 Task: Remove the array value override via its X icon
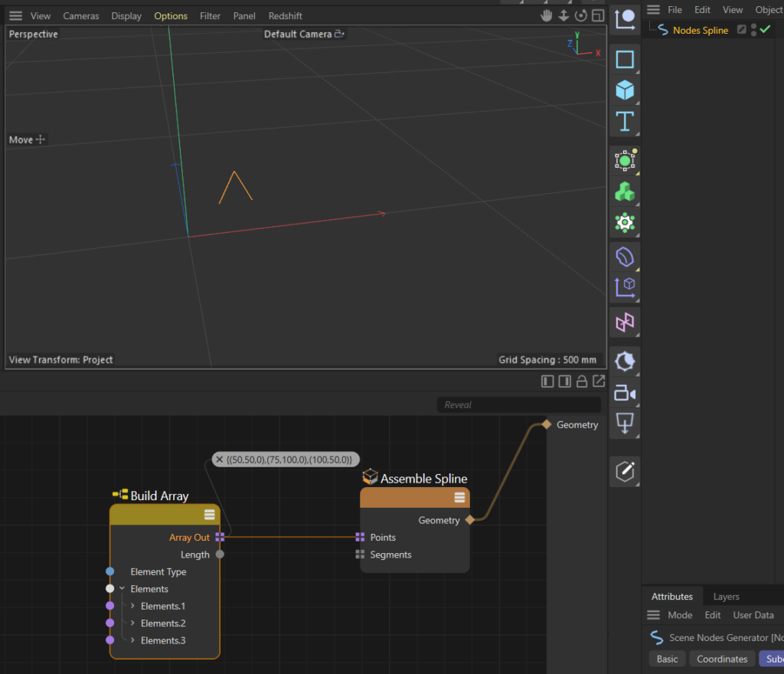point(220,460)
